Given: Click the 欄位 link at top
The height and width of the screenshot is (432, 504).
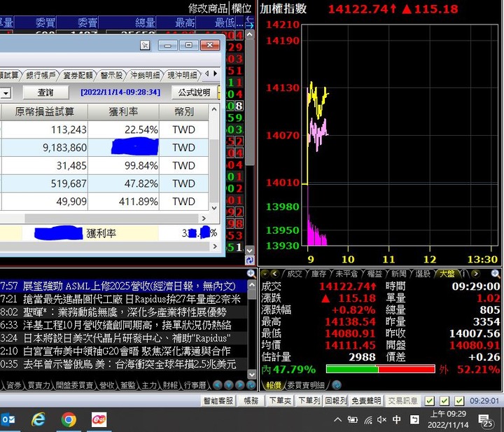Looking at the screenshot, I should (x=241, y=8).
